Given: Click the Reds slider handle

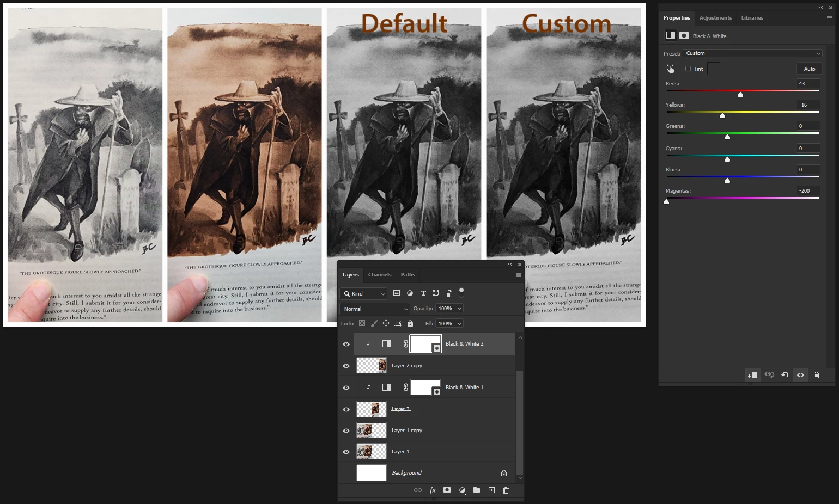Looking at the screenshot, I should [740, 95].
